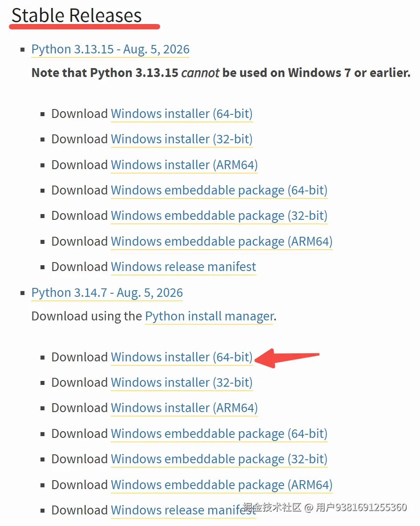Click the Windows 7 compatibility note text

coord(221,73)
